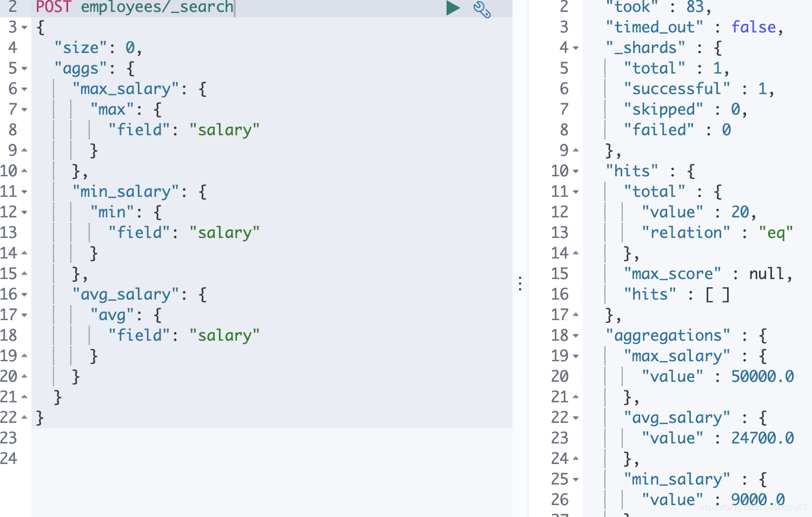
Task: Fold "avg_salary" arrow on response line 22
Action: coord(576,418)
